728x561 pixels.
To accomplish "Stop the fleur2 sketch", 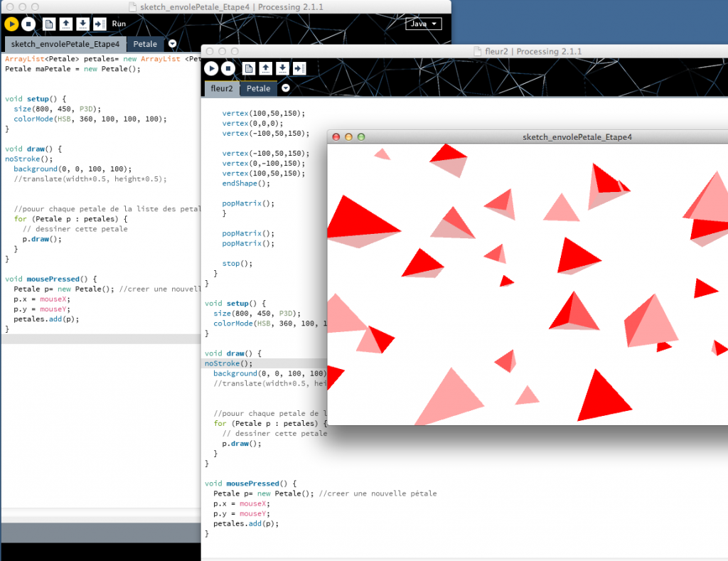I will (227, 68).
